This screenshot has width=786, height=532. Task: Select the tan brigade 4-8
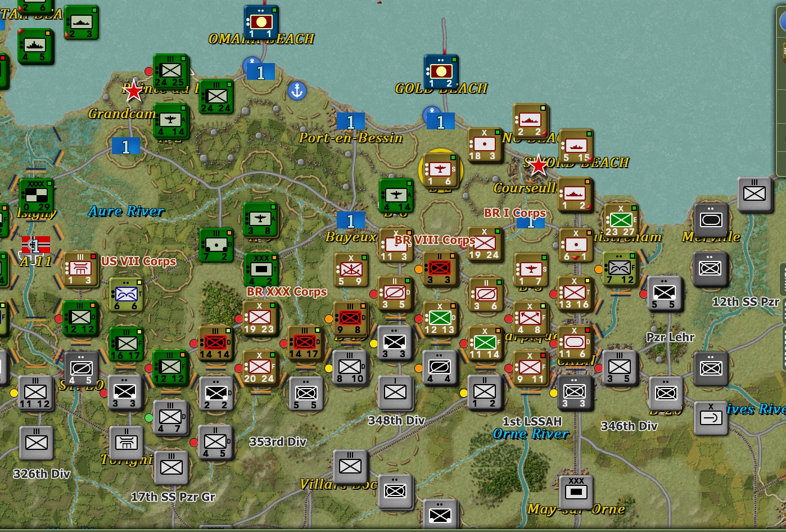(x=530, y=318)
